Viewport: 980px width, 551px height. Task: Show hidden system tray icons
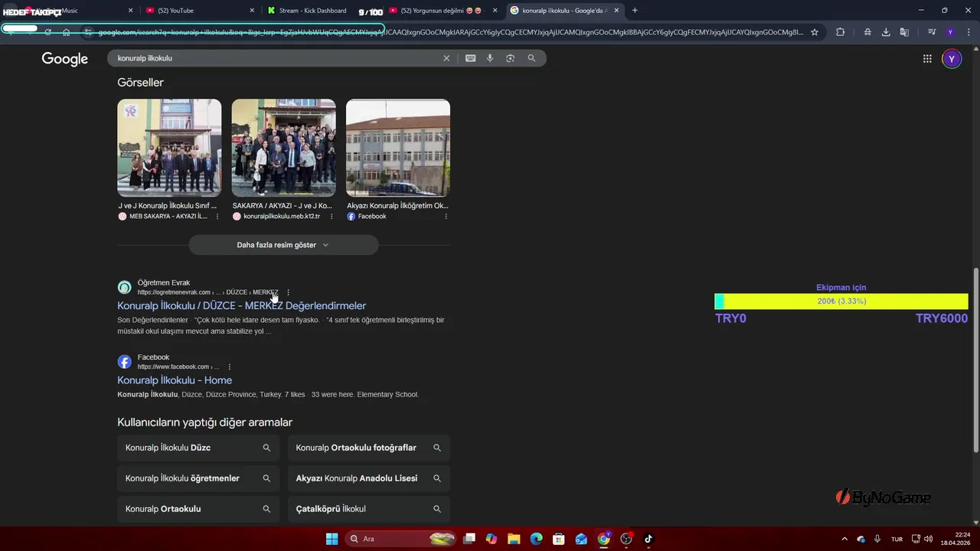click(844, 539)
